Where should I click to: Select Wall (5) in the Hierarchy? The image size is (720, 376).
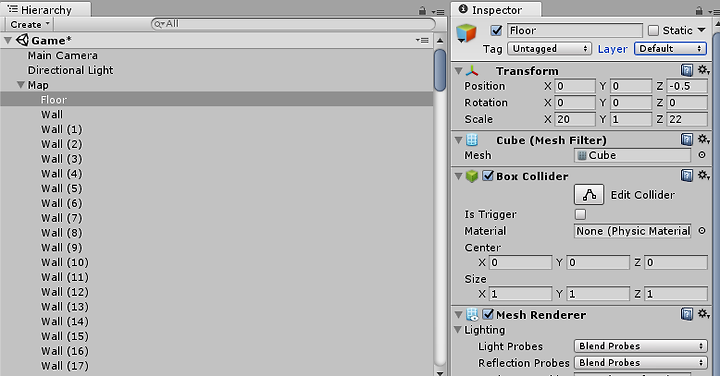point(62,189)
